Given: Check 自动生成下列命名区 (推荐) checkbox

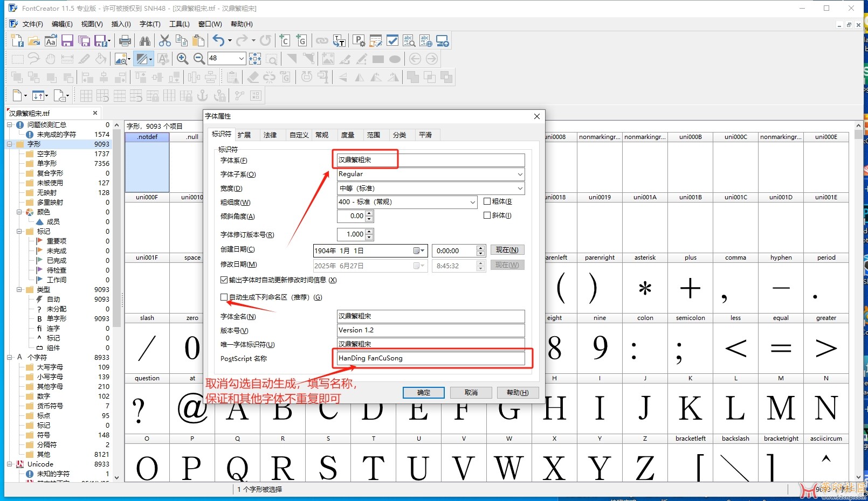Looking at the screenshot, I should pyautogui.click(x=224, y=297).
